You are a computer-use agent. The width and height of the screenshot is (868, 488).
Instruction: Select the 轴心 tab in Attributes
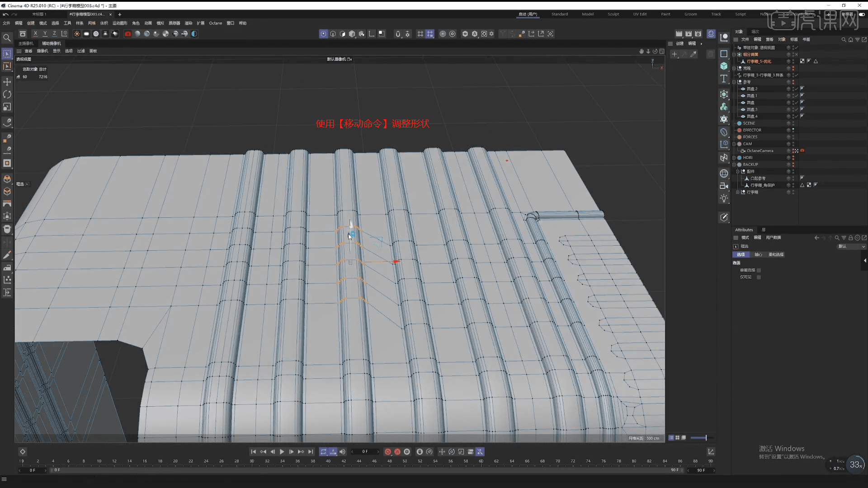pyautogui.click(x=758, y=255)
